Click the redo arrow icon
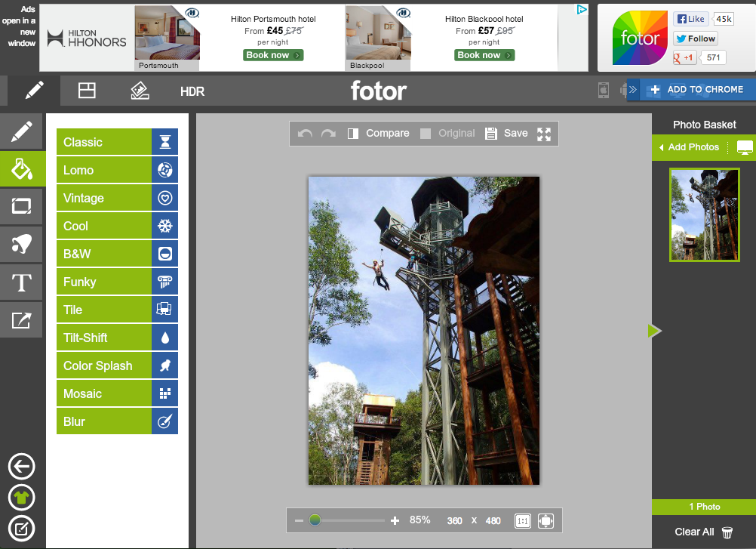The image size is (756, 549). [328, 134]
